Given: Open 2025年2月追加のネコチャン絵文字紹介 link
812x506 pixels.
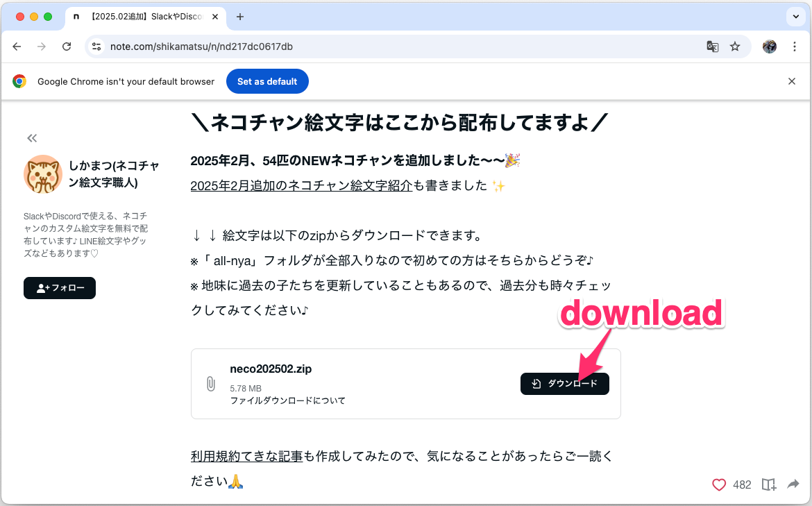Looking at the screenshot, I should (x=301, y=186).
